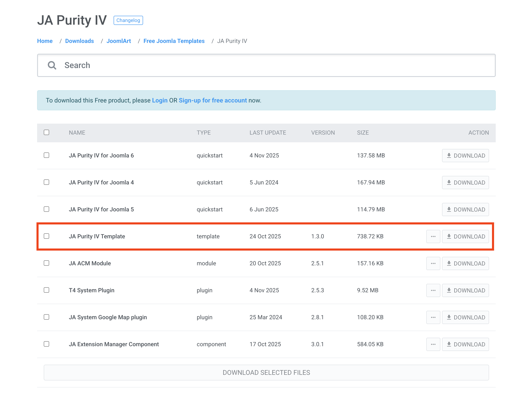Screen dimensions: 532x402
Task: Select the JA ACM Module checkbox
Action: tap(46, 263)
